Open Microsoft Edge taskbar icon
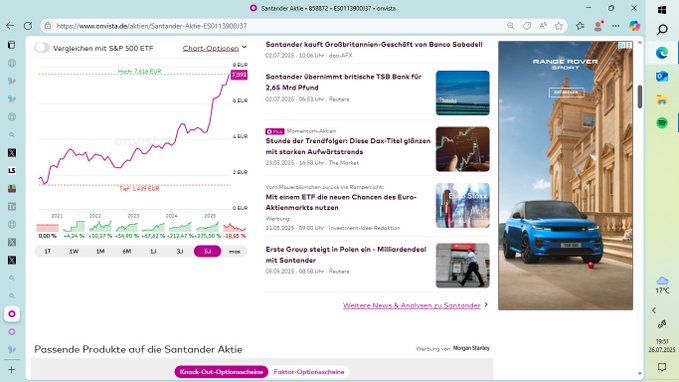Screen dimensions: 679x382 pyautogui.click(x=662, y=53)
